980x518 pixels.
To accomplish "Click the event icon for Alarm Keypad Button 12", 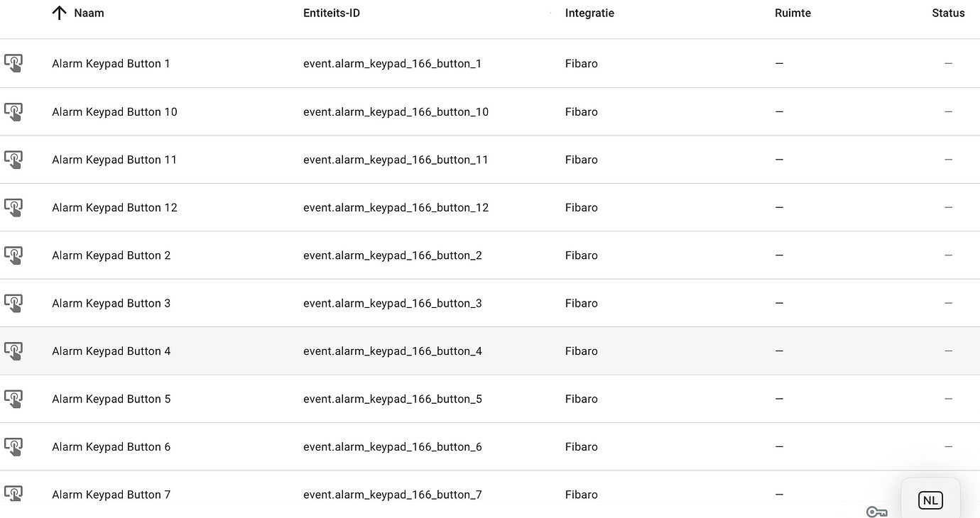I will (x=13, y=207).
